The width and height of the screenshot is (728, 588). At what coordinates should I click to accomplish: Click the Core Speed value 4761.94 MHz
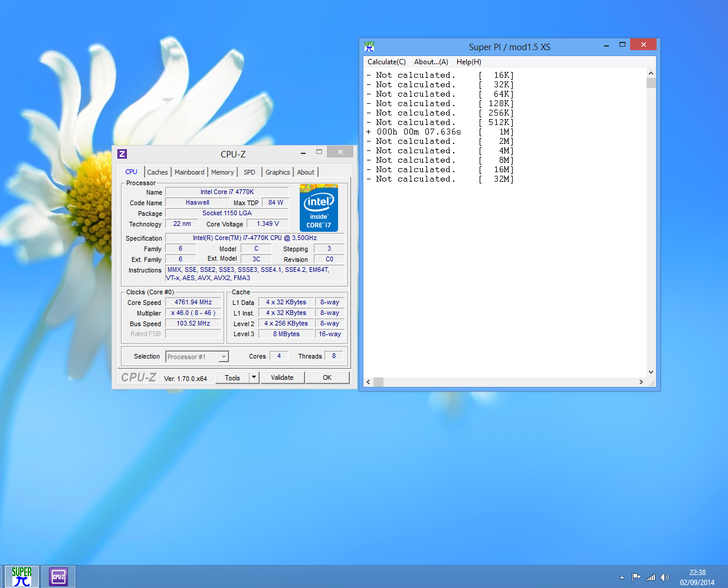pos(193,302)
